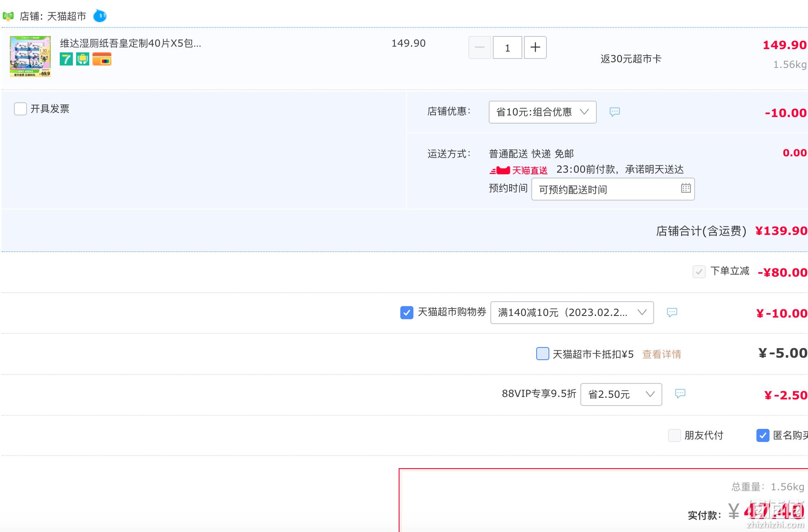The image size is (808, 532).
Task: Toggle the 下单立减 checkbox
Action: click(x=699, y=272)
